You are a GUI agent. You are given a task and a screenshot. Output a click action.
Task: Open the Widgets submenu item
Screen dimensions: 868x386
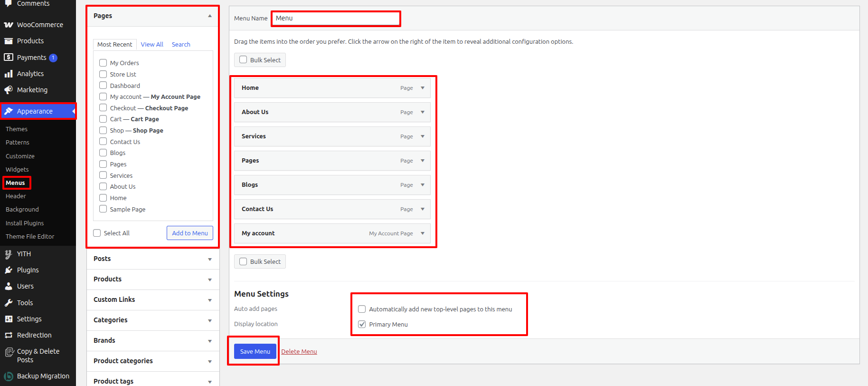click(x=17, y=169)
